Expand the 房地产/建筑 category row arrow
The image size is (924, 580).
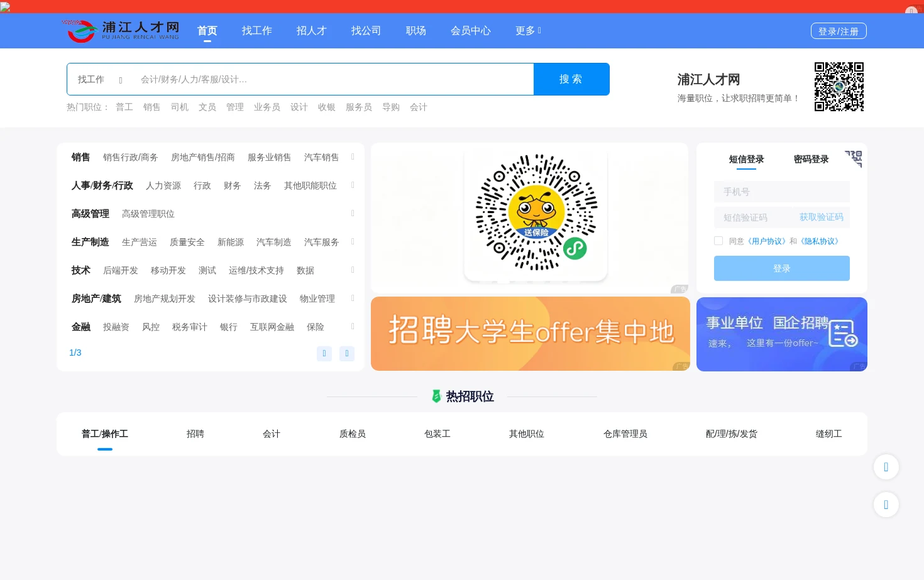pyautogui.click(x=353, y=298)
